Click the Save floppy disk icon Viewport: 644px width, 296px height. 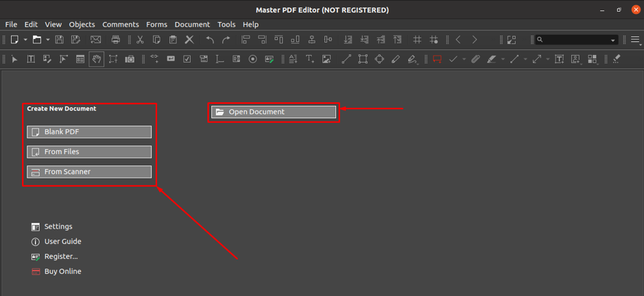59,39
